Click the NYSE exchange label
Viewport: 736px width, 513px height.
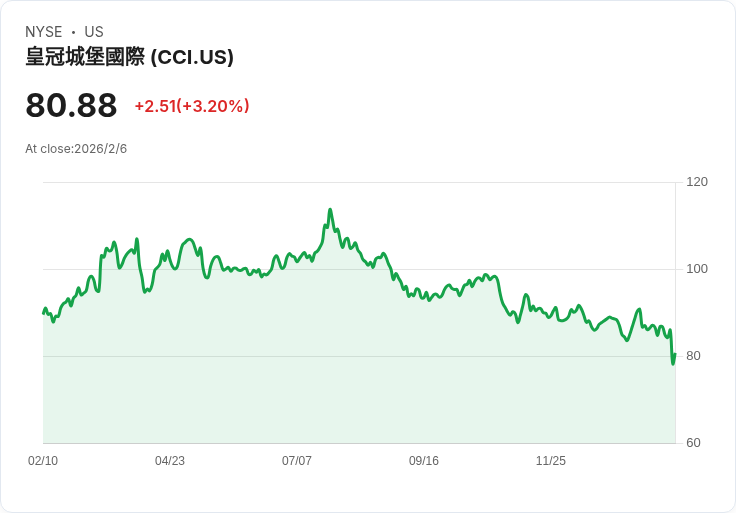click(x=44, y=32)
